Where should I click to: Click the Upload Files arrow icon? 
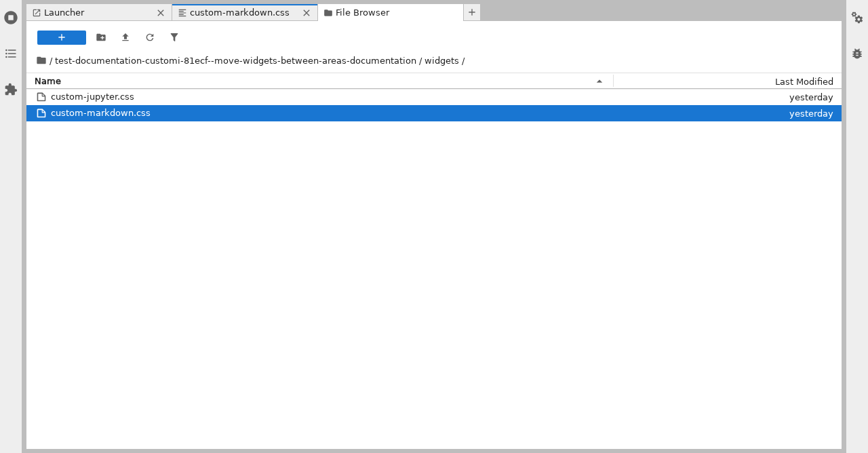[125, 37]
